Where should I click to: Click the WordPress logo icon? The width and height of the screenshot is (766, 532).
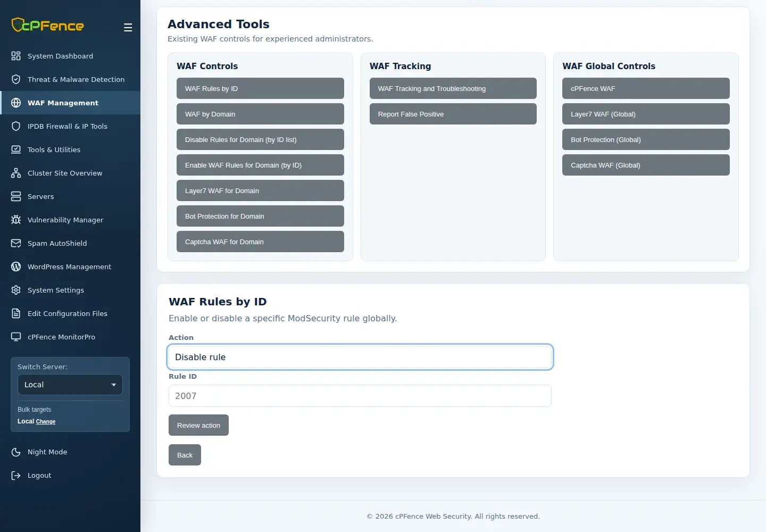16,267
